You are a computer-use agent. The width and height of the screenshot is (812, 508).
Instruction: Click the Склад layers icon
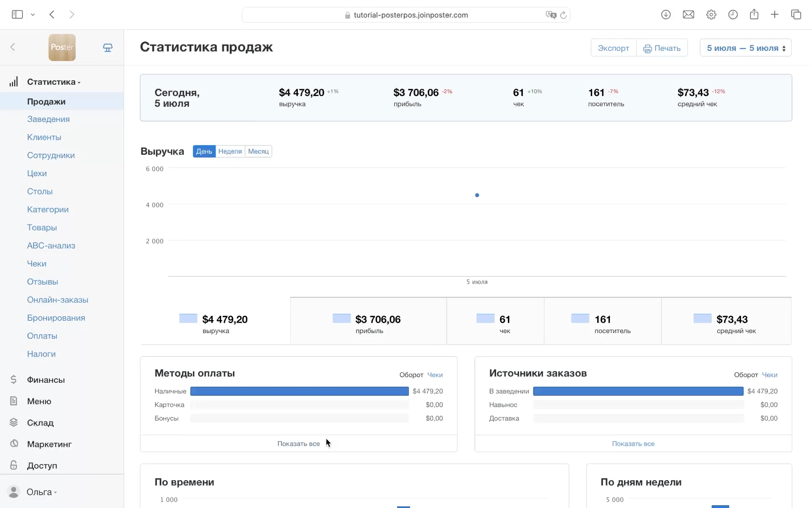tap(14, 422)
